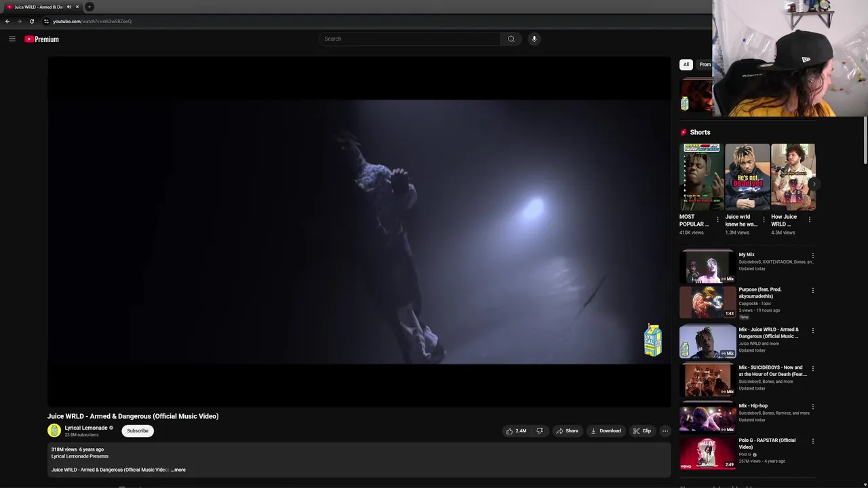Open How Juice WRLD short thumbnail
Screen dimensions: 868x488
(x=793, y=177)
